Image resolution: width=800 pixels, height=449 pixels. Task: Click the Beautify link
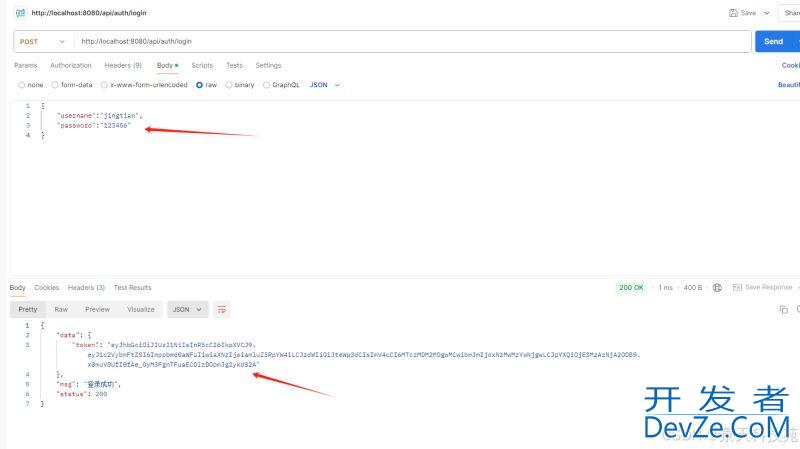tap(788, 85)
